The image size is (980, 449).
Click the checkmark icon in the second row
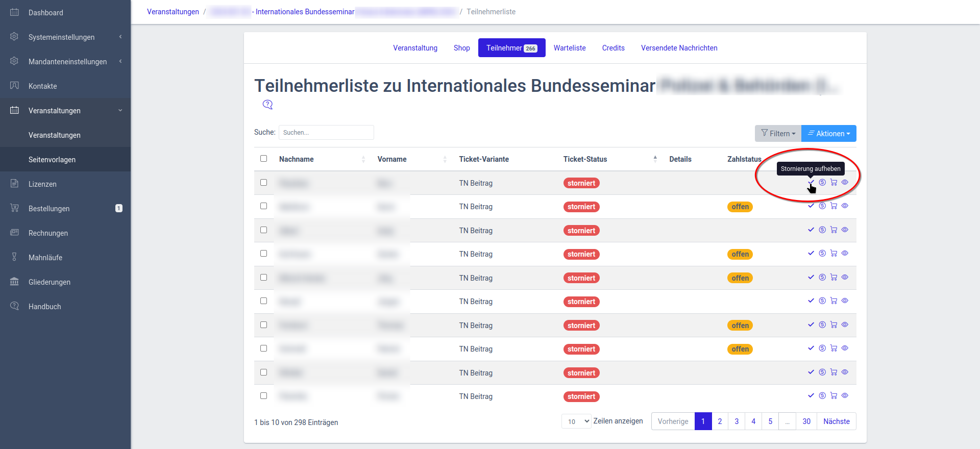pyautogui.click(x=811, y=206)
